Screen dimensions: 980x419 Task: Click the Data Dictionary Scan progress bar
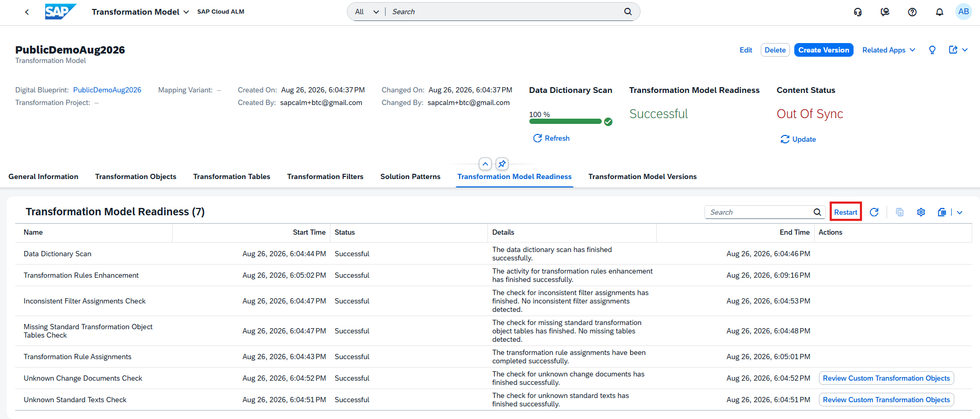click(566, 121)
